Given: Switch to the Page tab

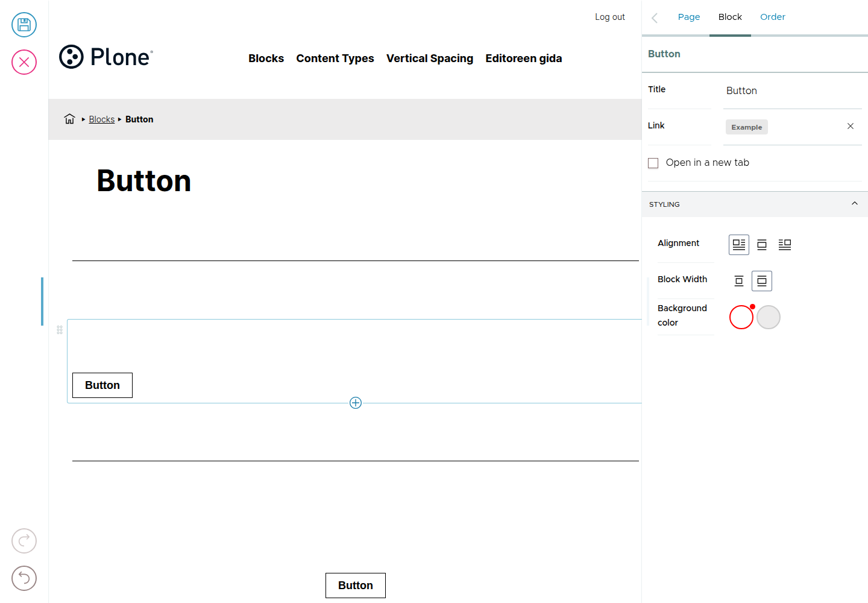Looking at the screenshot, I should [x=689, y=17].
